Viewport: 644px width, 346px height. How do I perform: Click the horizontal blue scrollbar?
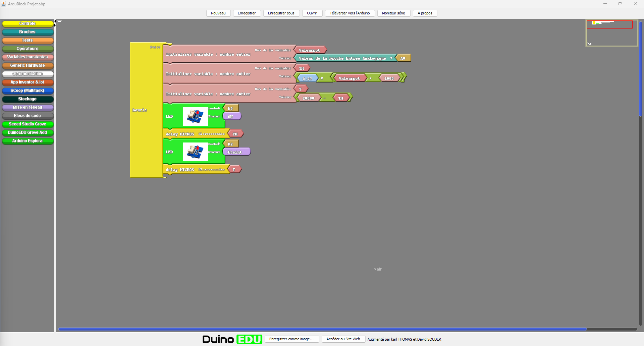(x=322, y=329)
